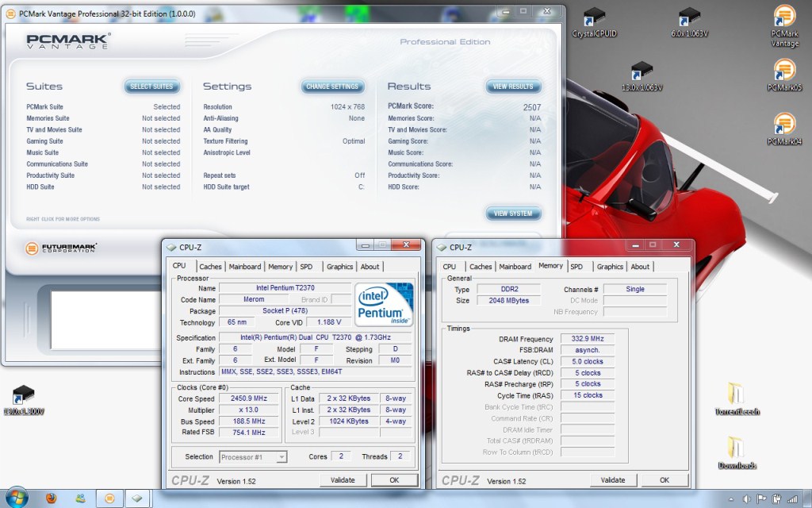Open the 6.0x1.063V desktop shortcut
Viewport: 812px width, 508px height.
[x=689, y=23]
